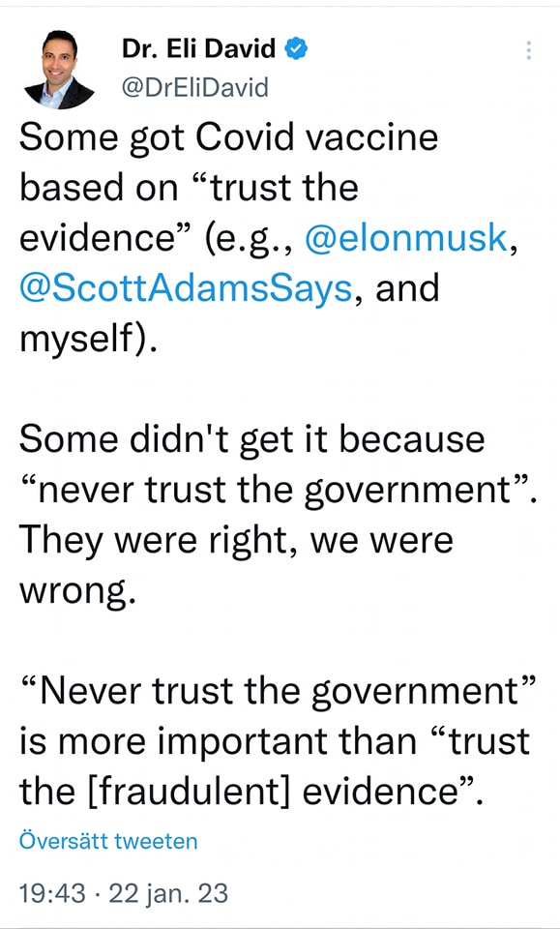The height and width of the screenshot is (929, 560).
Task: Click the text "based on “trust the"
Action: (x=189, y=188)
